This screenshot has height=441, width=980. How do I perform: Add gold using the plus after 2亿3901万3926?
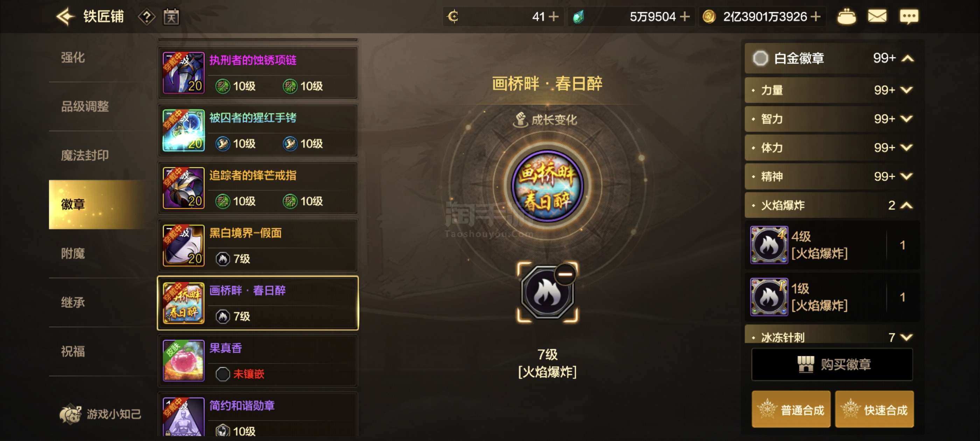[815, 17]
